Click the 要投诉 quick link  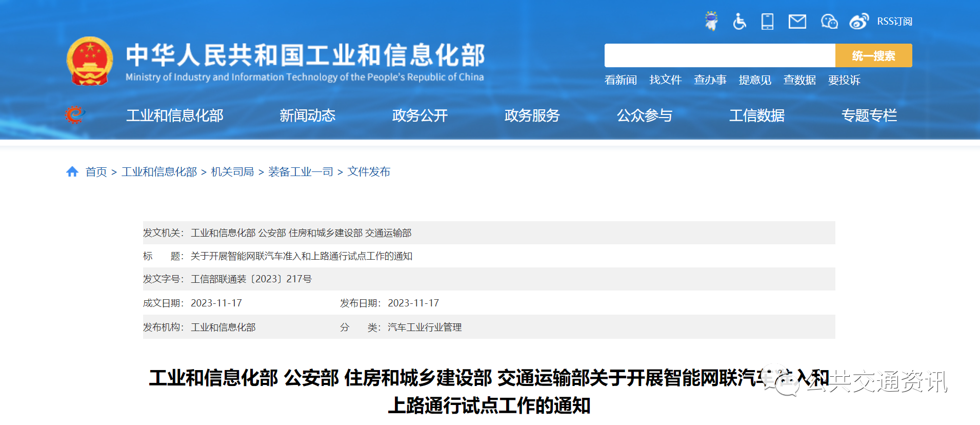point(844,80)
